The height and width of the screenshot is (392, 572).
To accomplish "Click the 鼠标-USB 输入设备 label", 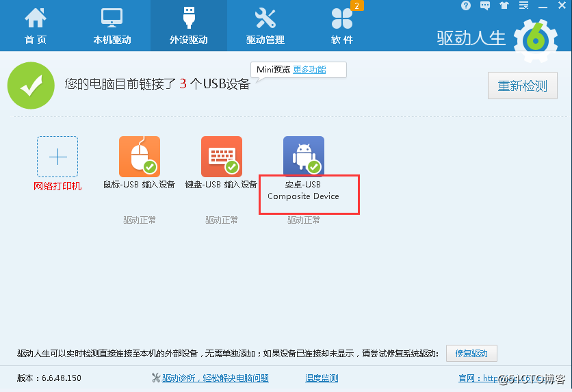I will pos(140,185).
